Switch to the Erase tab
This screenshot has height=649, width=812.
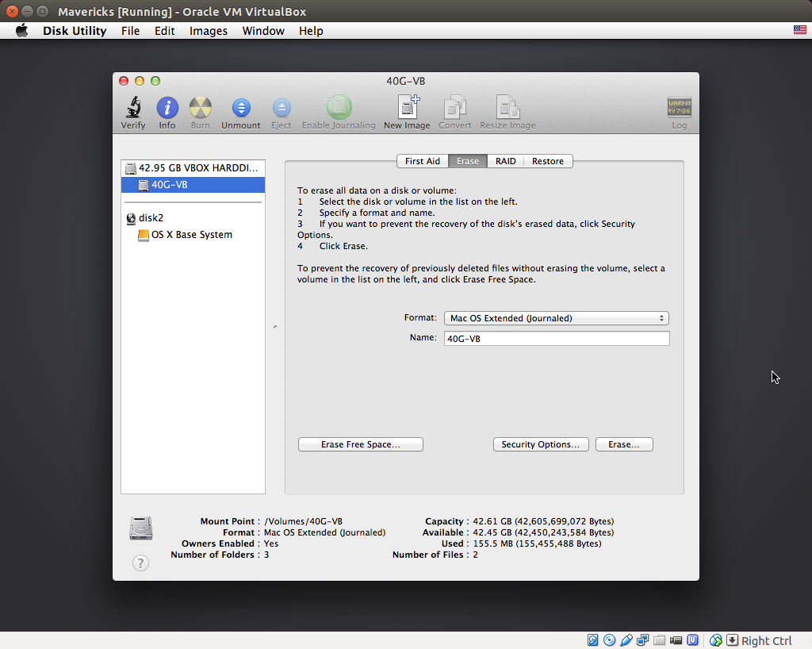pyautogui.click(x=468, y=161)
